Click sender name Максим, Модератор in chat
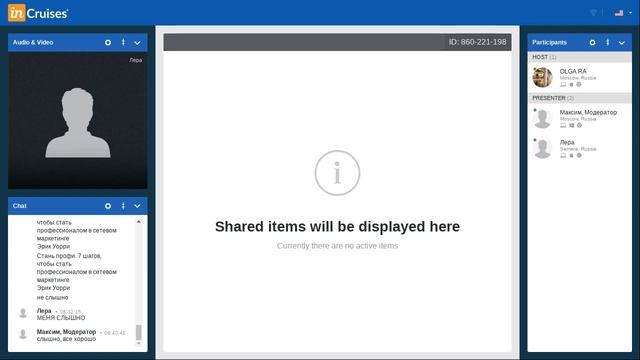This screenshot has height=360, width=640. 67,332
